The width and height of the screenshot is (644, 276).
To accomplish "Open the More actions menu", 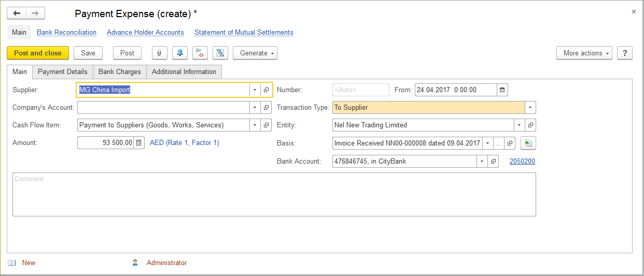I will click(x=584, y=53).
